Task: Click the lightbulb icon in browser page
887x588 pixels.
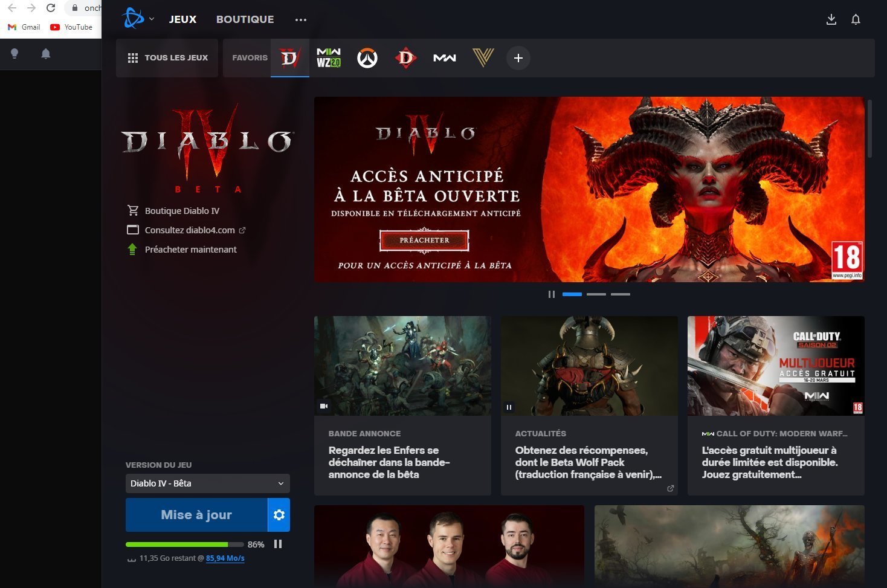Action: pyautogui.click(x=15, y=54)
